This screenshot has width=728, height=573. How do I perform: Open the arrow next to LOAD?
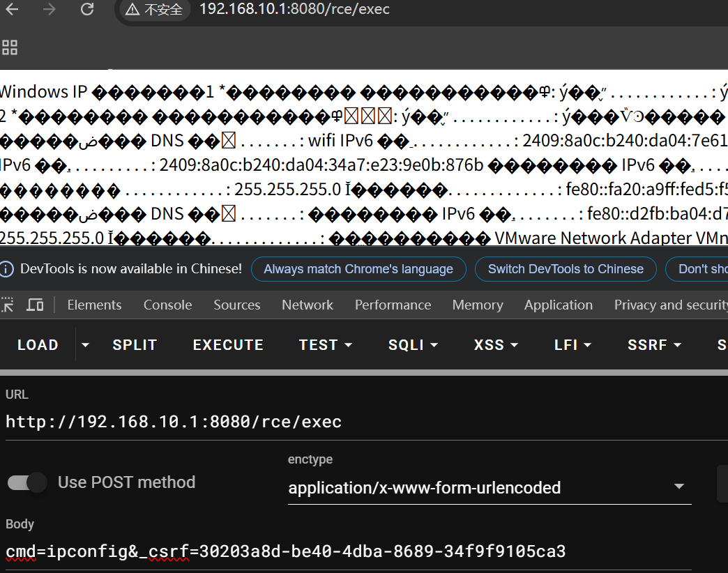(x=86, y=345)
